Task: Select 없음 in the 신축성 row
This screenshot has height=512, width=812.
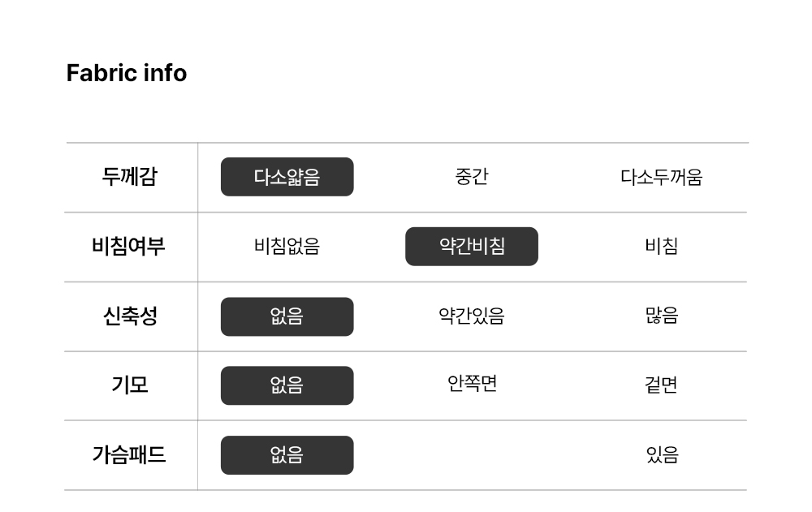Action: click(x=287, y=316)
